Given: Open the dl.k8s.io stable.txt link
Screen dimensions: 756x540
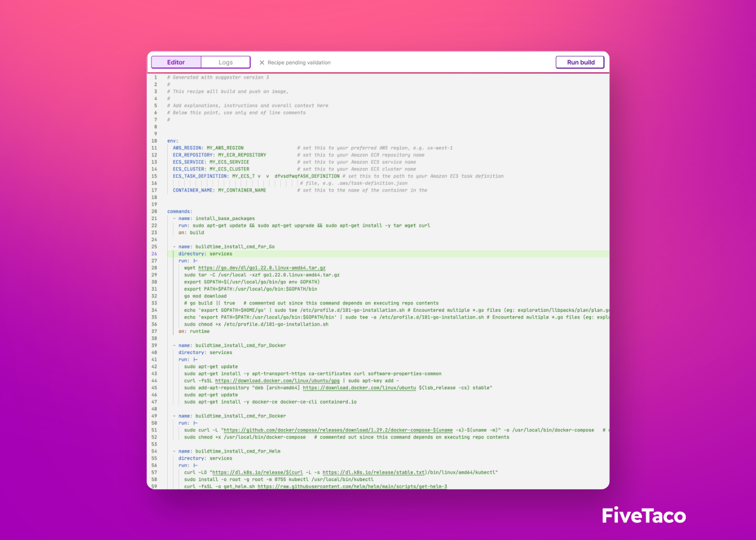Looking at the screenshot, I should [x=374, y=472].
